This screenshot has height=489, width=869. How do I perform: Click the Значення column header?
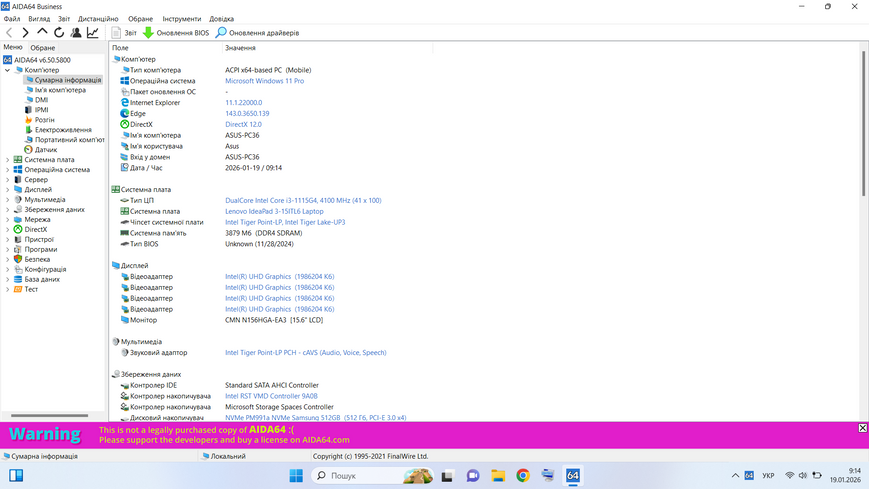[x=327, y=48]
